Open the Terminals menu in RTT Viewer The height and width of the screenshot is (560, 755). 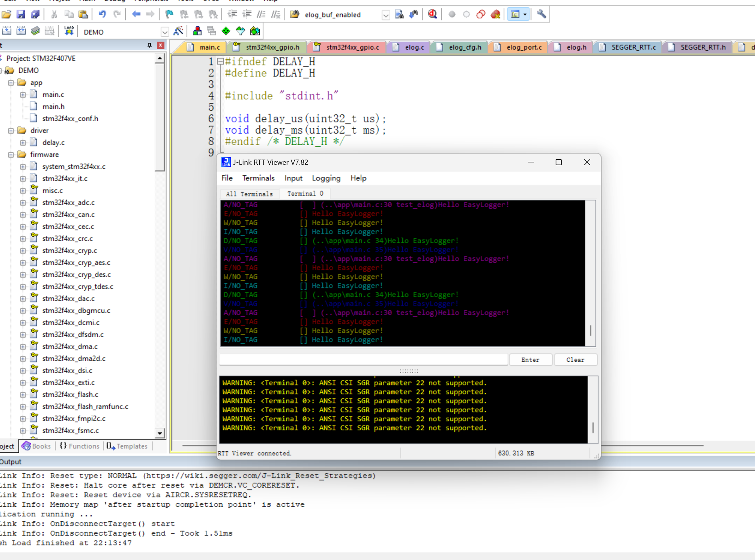(258, 178)
